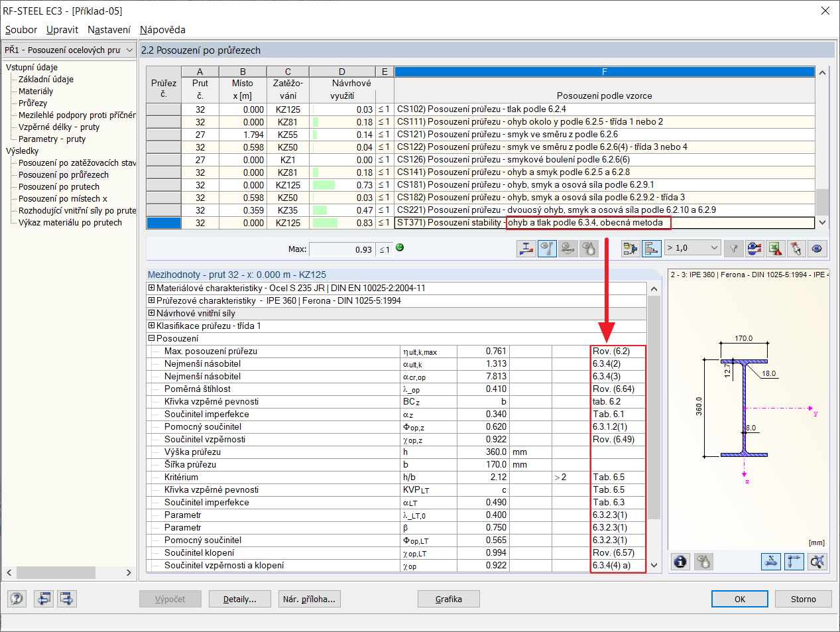
Task: Click the export to Excel icon
Action: (775, 248)
